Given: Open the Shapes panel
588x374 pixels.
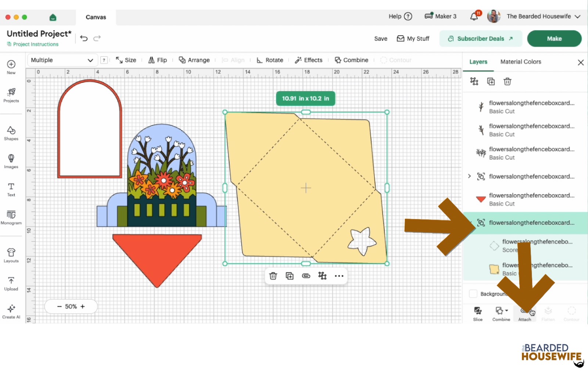Looking at the screenshot, I should pos(11,133).
